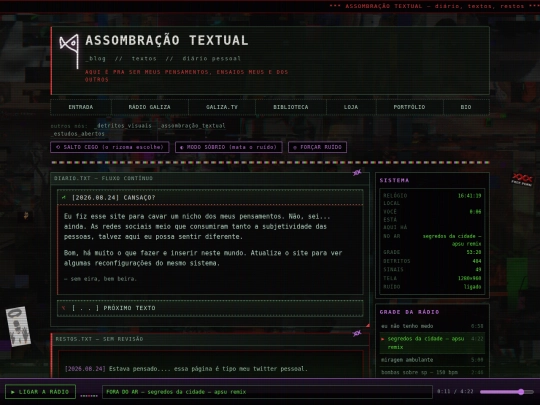Open the BIO menu item
540x405 pixels.
click(x=466, y=107)
